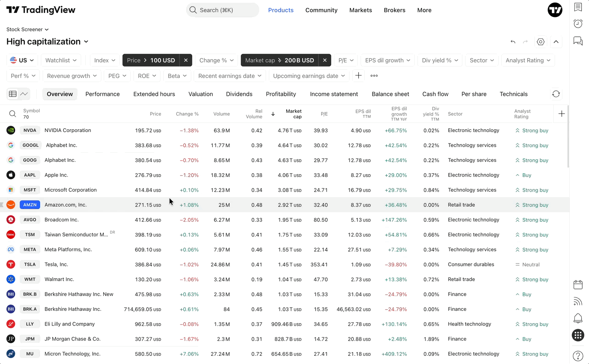Open the chats icon in sidebar
Screen dimensions: 589x364
[x=578, y=41]
